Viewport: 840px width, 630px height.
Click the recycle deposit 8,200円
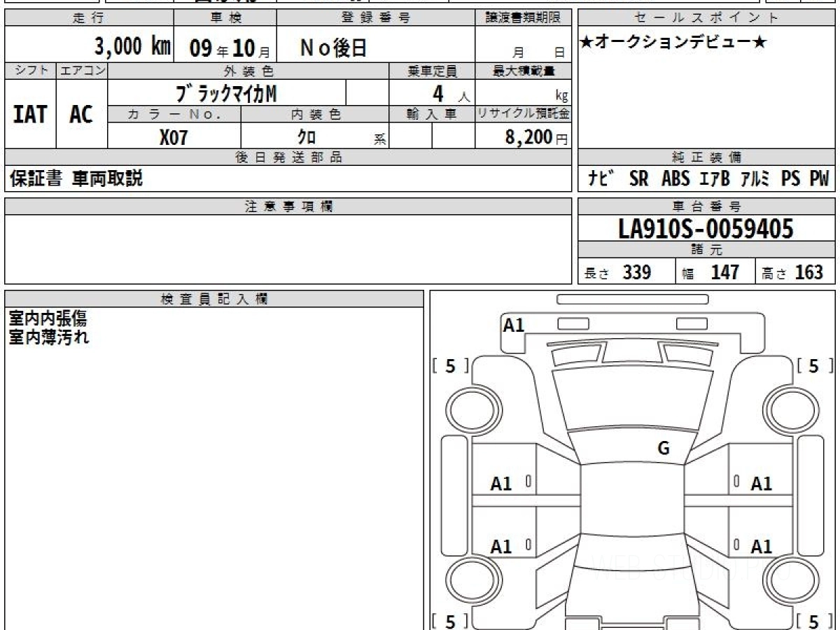tap(536, 137)
